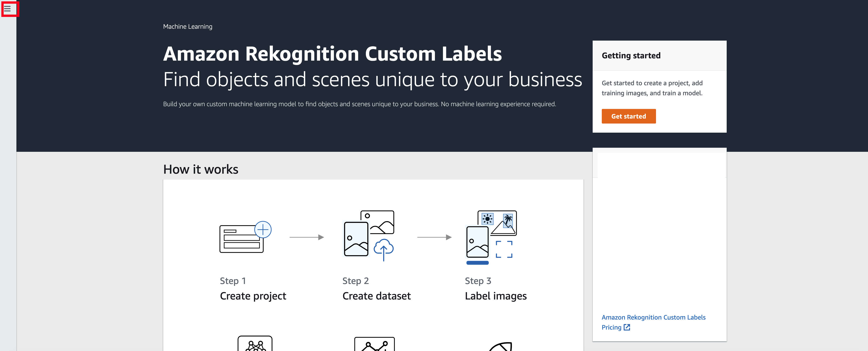Click the external link icon beside Pricing
868x351 pixels.
[x=627, y=328]
